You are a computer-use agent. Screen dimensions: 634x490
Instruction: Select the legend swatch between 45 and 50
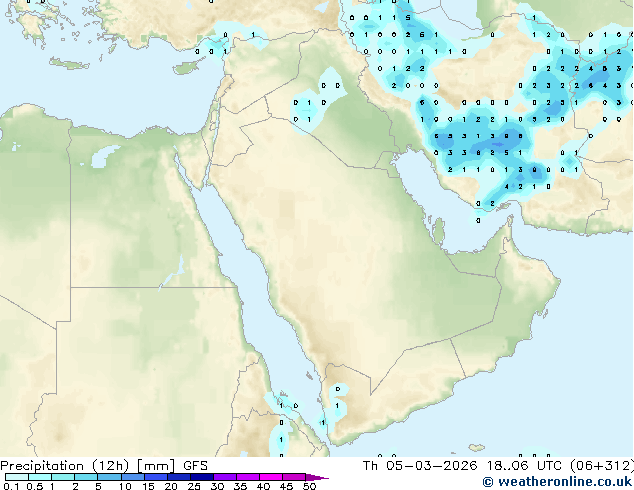tap(294, 477)
